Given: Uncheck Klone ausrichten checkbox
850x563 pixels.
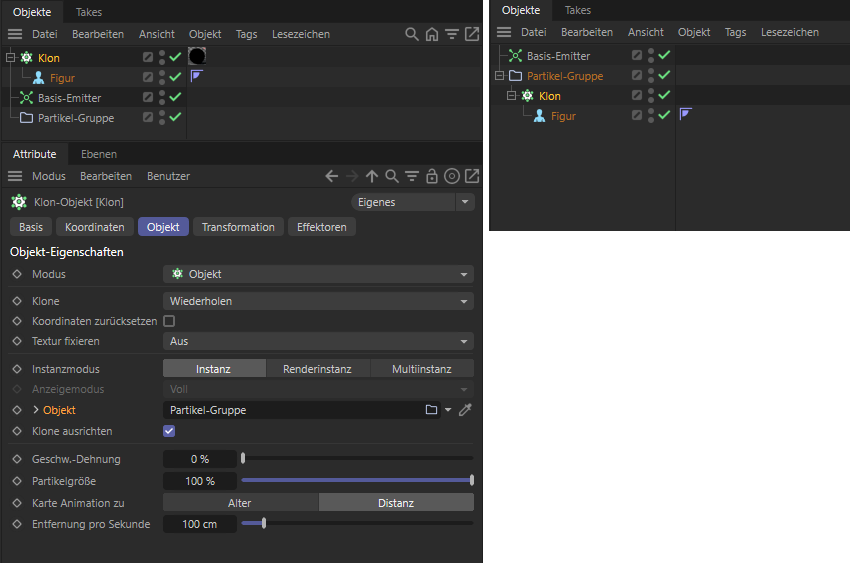Looking at the screenshot, I should coord(169,431).
